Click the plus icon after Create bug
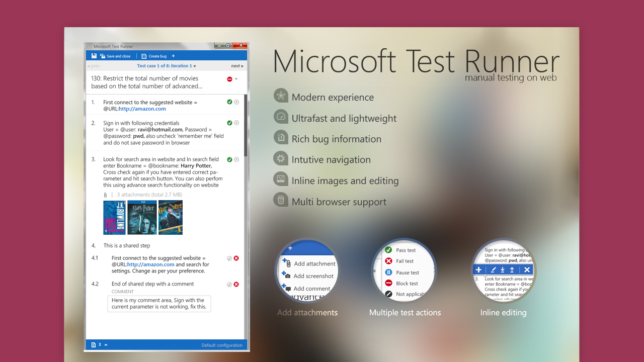 click(x=174, y=56)
